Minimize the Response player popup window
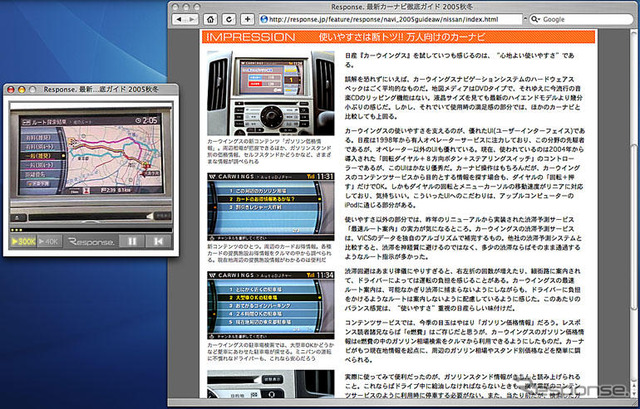Image resolution: width=640 pixels, height=409 pixels. [x=22, y=89]
